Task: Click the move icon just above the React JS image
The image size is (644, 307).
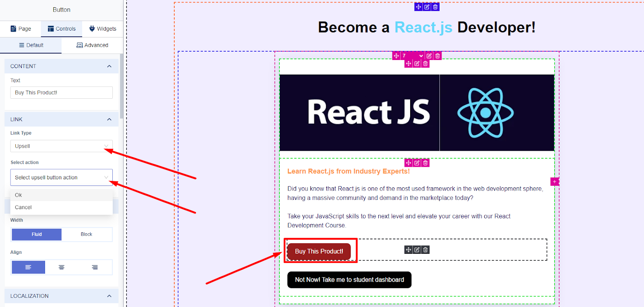Action: [409, 64]
